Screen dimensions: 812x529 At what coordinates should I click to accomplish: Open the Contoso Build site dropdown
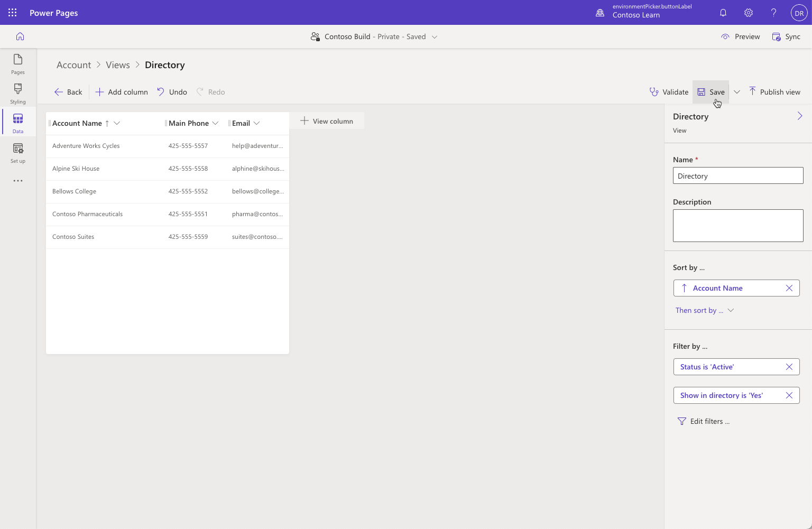[434, 36]
